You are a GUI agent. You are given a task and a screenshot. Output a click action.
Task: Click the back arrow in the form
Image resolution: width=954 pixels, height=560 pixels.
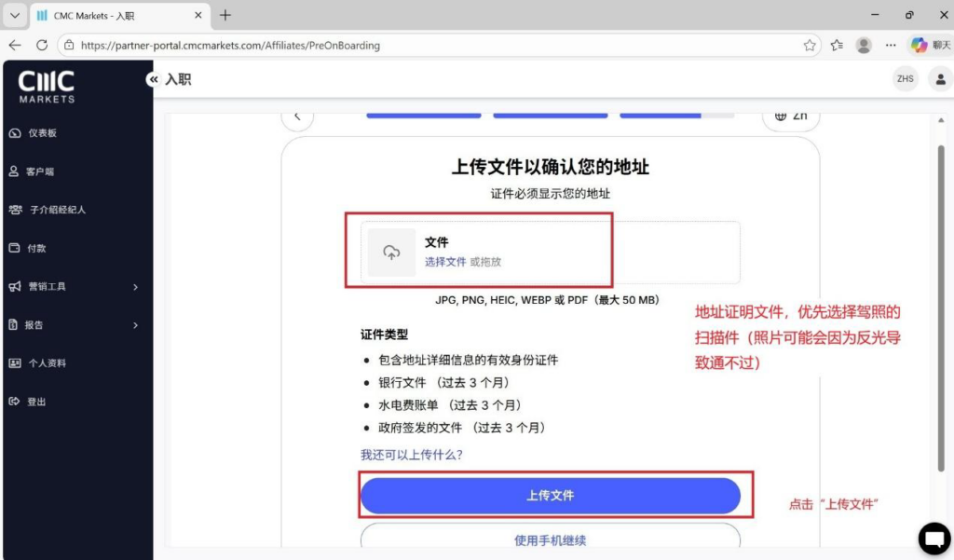point(297,116)
